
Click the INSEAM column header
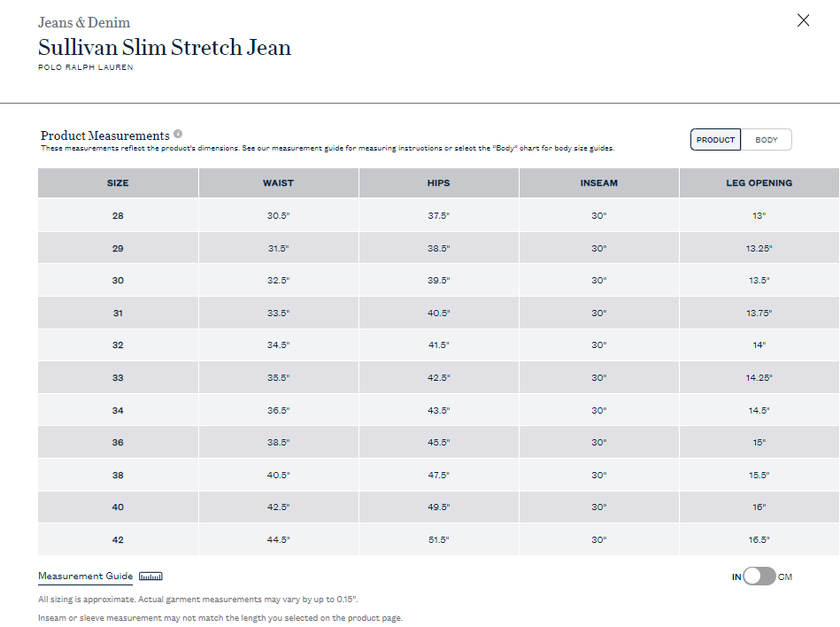coord(599,182)
